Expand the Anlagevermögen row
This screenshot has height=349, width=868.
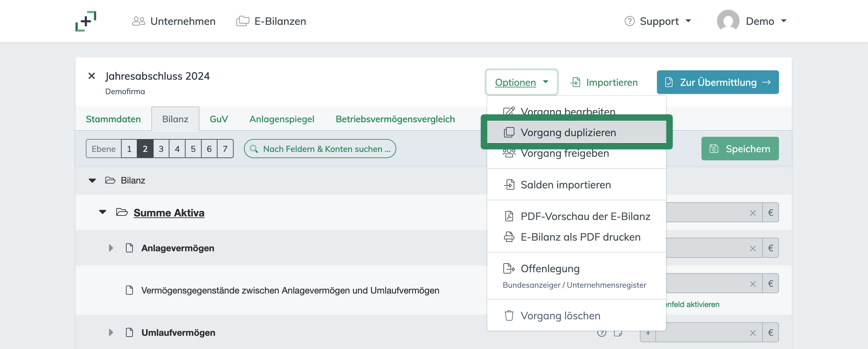click(111, 248)
